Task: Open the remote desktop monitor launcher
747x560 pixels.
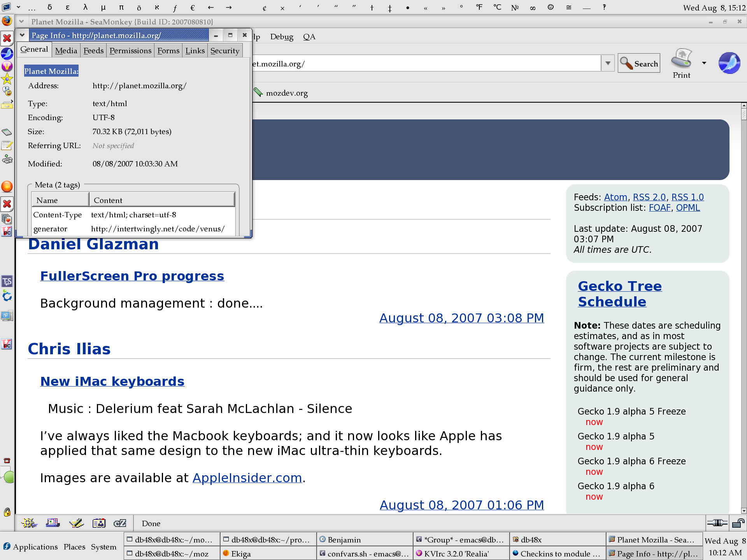Action: tap(7, 315)
